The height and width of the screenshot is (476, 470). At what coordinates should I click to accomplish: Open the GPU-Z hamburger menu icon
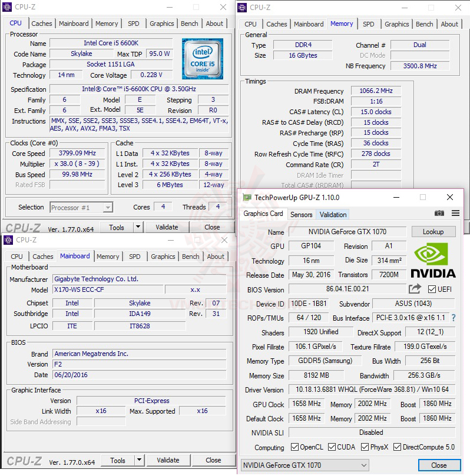tap(455, 214)
